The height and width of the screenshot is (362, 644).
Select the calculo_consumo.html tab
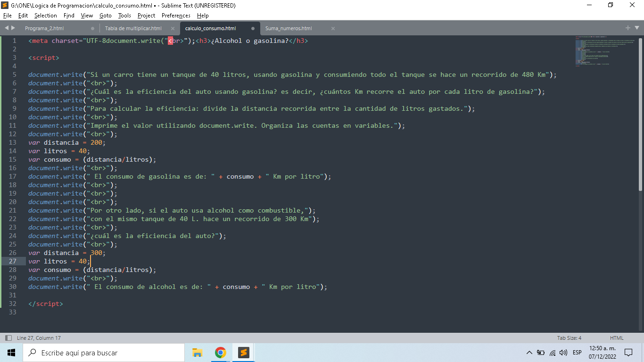[x=211, y=28]
